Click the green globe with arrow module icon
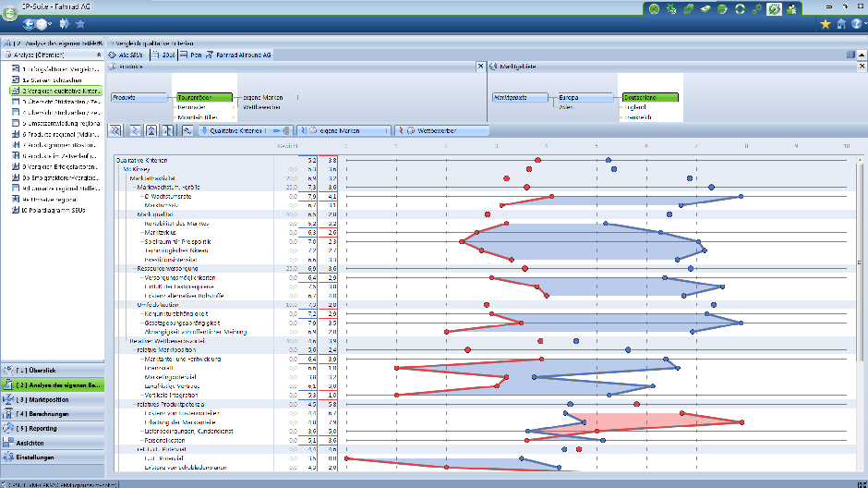The height and width of the screenshot is (488, 868). tap(722, 9)
